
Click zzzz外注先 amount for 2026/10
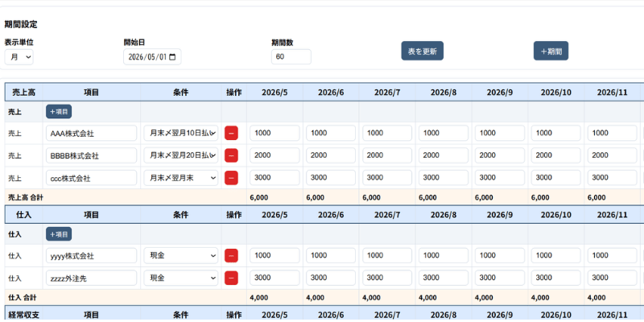pyautogui.click(x=556, y=278)
